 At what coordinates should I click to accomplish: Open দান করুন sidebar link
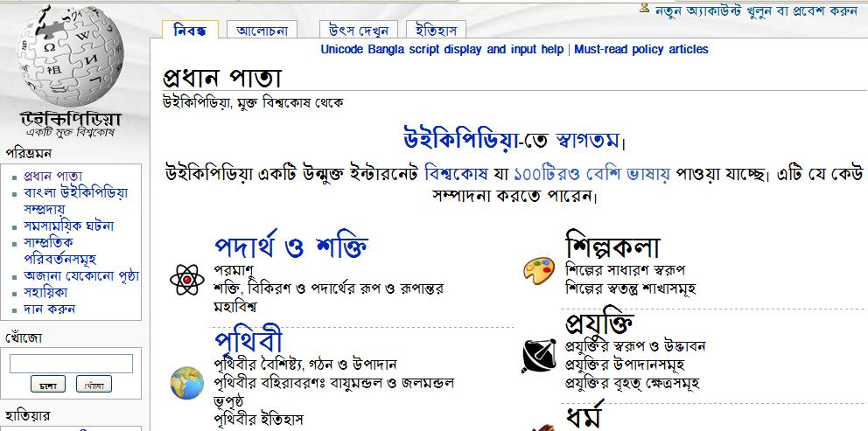pyautogui.click(x=49, y=309)
